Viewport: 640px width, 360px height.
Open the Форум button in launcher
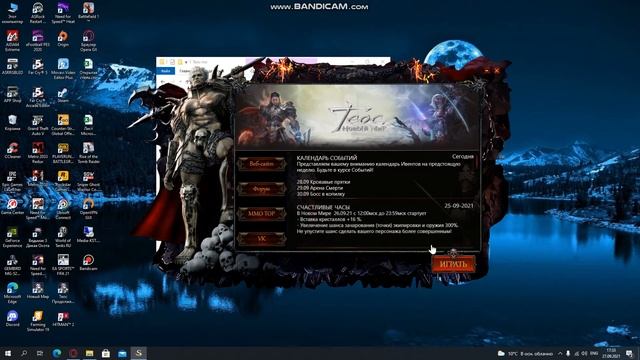pyautogui.click(x=261, y=189)
